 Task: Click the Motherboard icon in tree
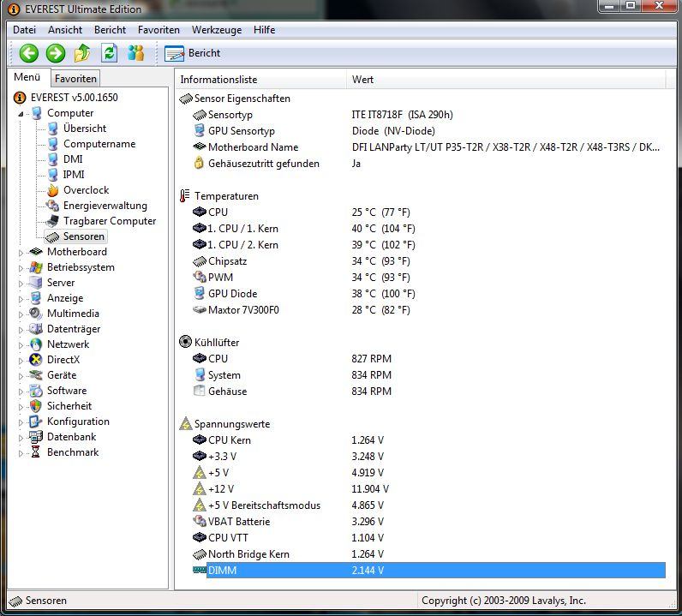36,252
